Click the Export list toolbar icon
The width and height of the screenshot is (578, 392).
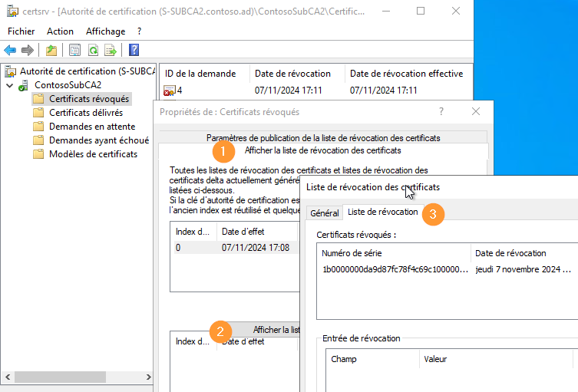(x=111, y=50)
